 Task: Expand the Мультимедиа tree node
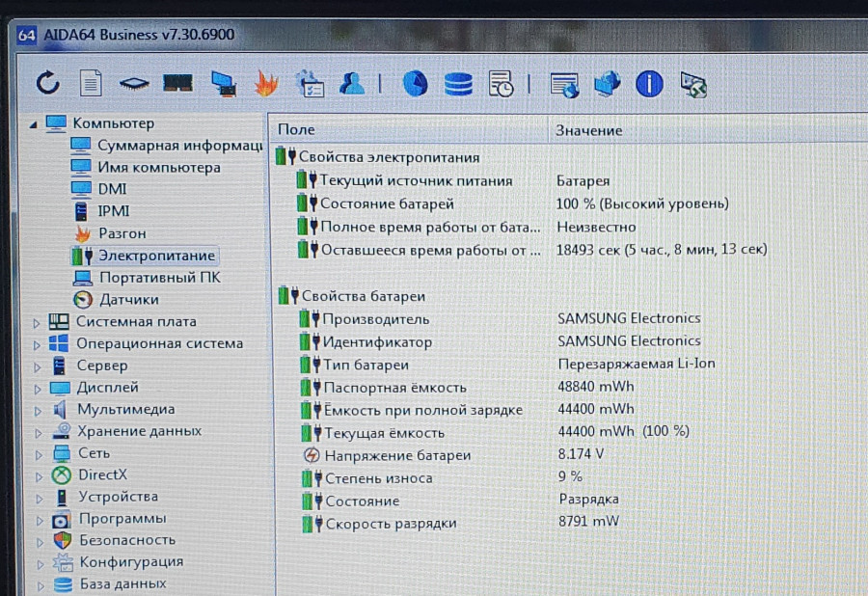click(39, 411)
